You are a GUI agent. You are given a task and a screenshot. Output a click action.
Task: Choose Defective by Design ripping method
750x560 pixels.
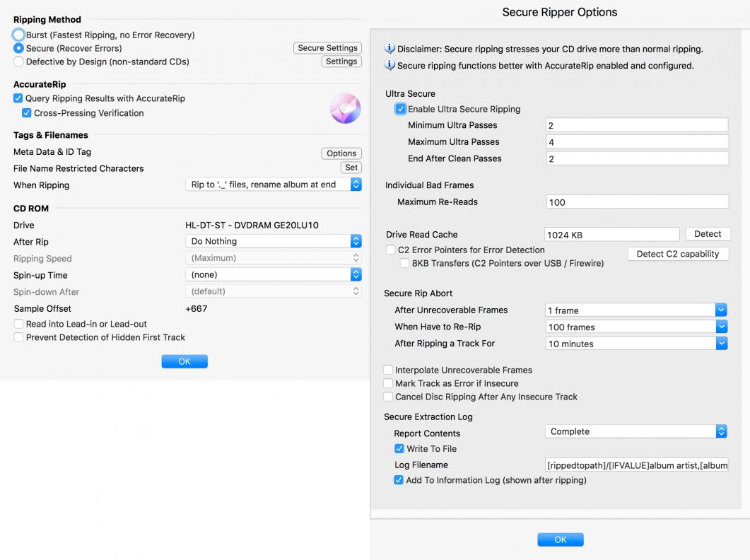point(19,62)
